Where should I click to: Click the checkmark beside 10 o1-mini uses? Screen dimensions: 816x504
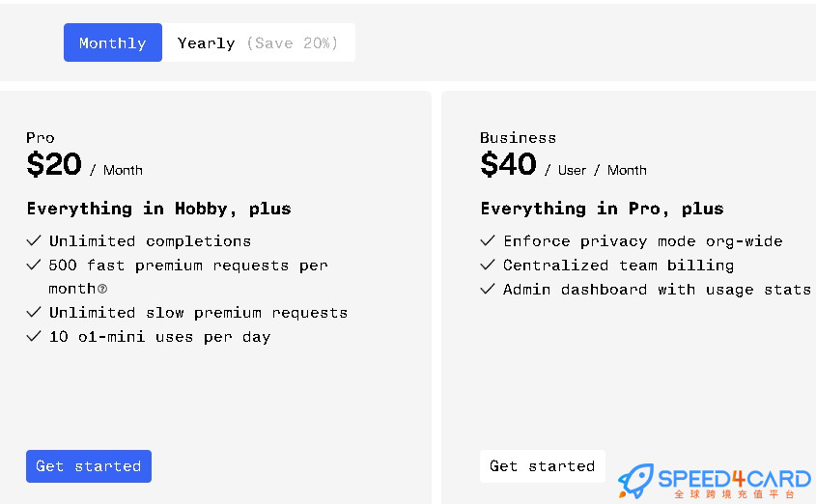click(x=33, y=336)
